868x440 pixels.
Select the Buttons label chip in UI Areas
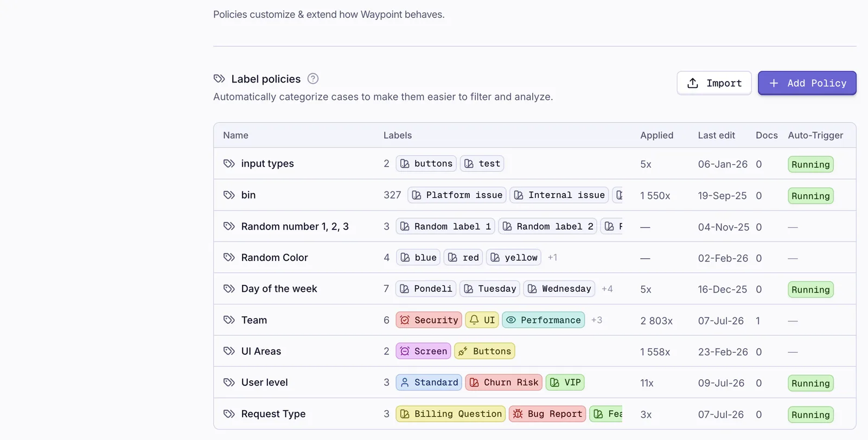(x=484, y=351)
